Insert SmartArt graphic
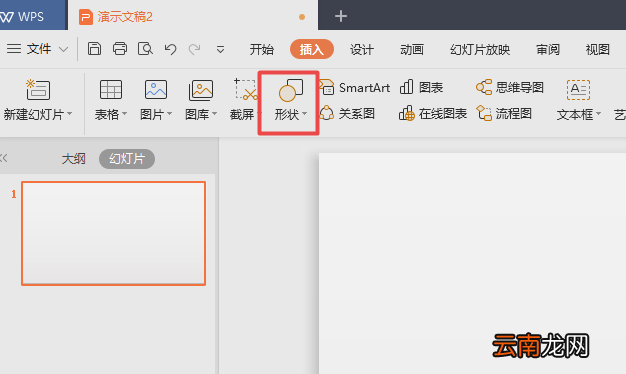Image resolution: width=626 pixels, height=374 pixels. pyautogui.click(x=355, y=87)
